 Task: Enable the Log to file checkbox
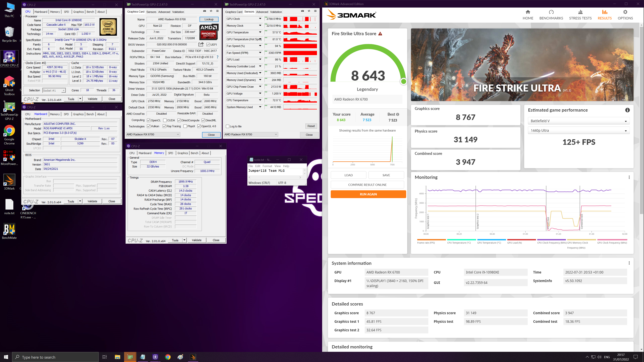click(228, 126)
